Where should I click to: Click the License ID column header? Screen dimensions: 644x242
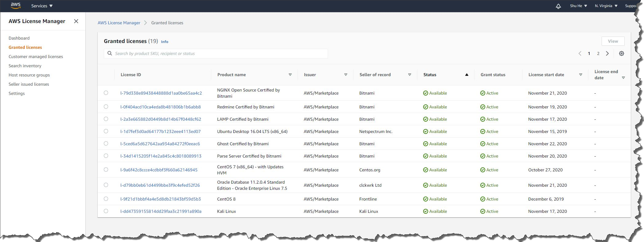pos(131,75)
